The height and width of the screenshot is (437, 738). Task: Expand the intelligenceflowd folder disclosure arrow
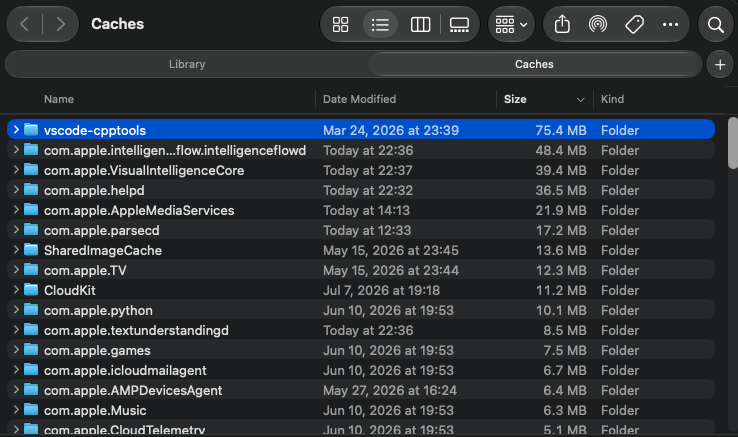point(16,150)
